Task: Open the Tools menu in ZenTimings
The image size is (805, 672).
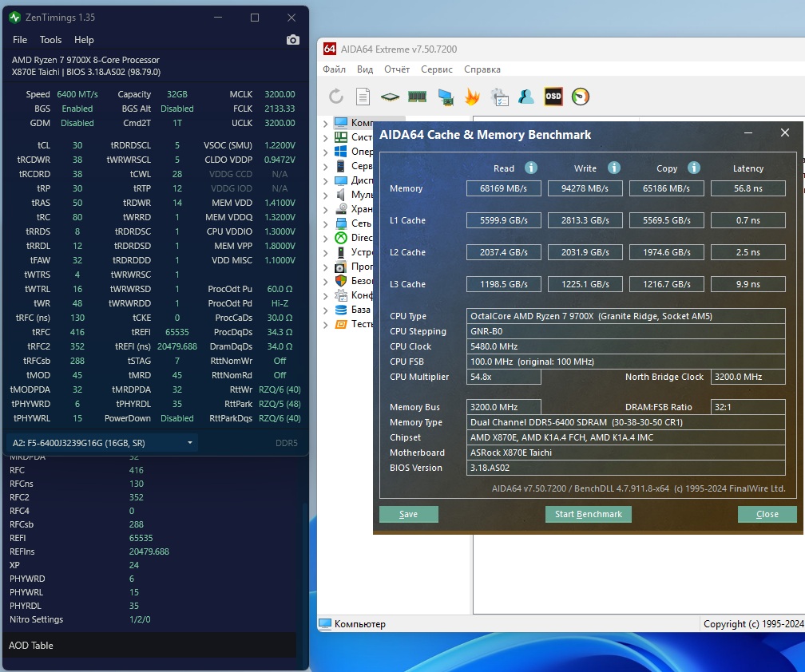Action: pyautogui.click(x=50, y=40)
